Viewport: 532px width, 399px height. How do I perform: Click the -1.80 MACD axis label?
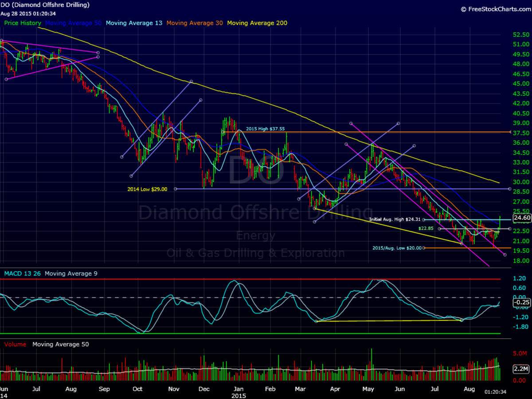[x=520, y=327]
